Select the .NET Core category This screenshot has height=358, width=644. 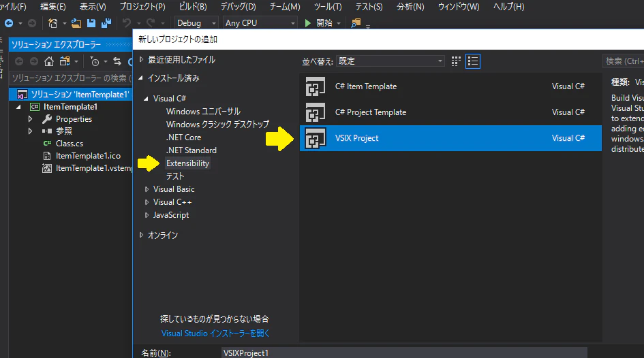[x=183, y=137]
